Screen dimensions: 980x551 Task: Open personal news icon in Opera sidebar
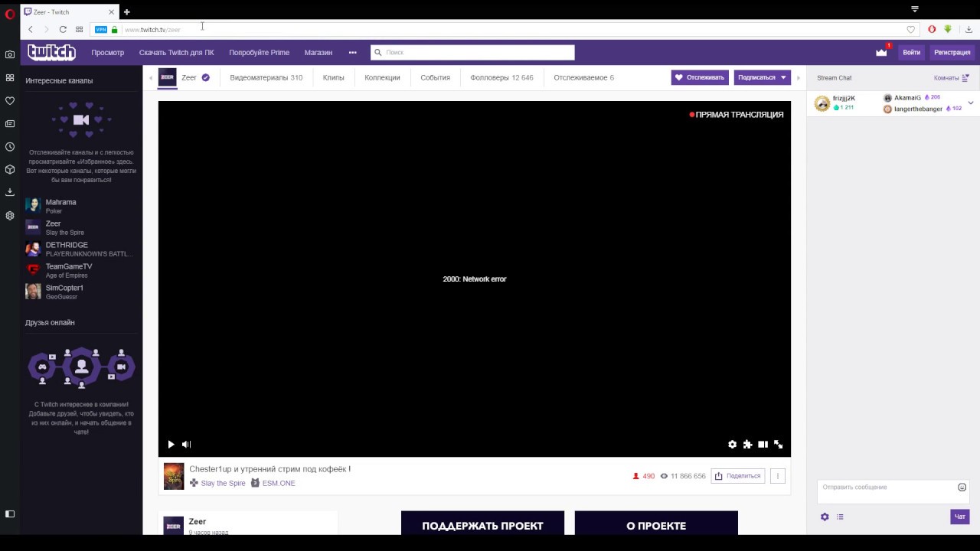10,124
